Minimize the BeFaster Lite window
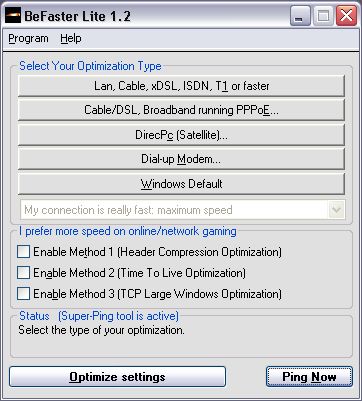This screenshot has width=362, height=401. pos(300,16)
